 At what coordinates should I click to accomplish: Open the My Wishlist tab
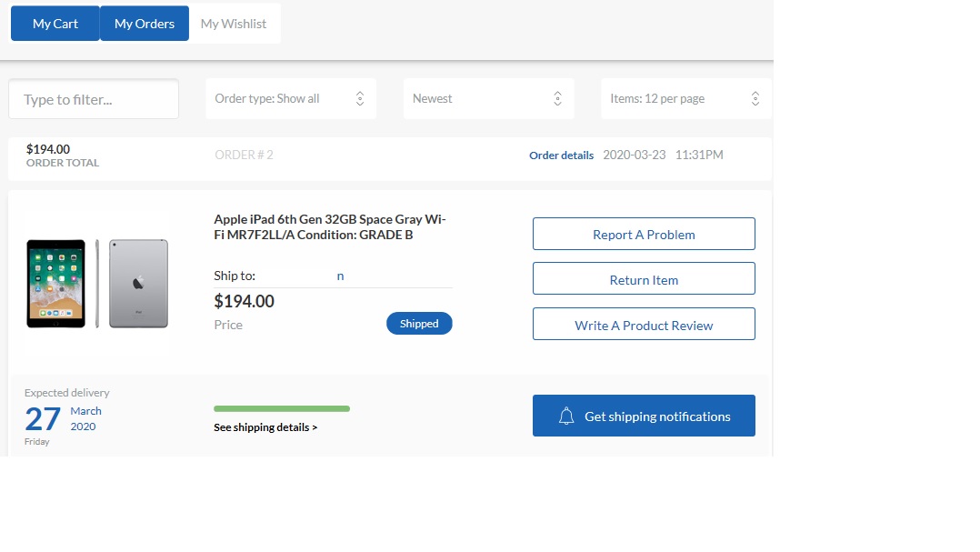[234, 24]
